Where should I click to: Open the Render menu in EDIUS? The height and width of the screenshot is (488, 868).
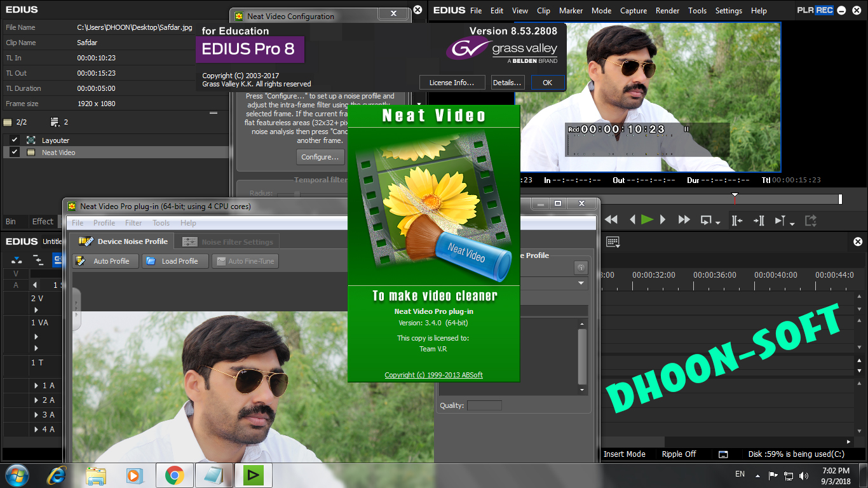(x=667, y=11)
